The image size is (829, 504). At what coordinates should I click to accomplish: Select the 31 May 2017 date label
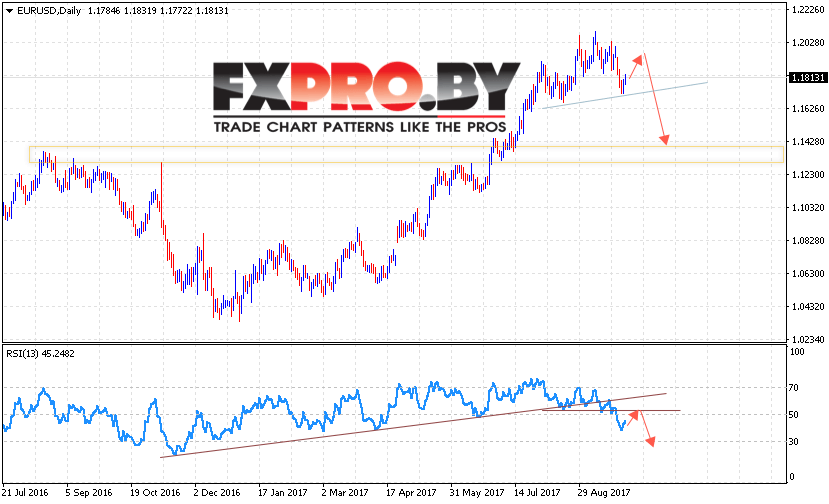[x=477, y=493]
